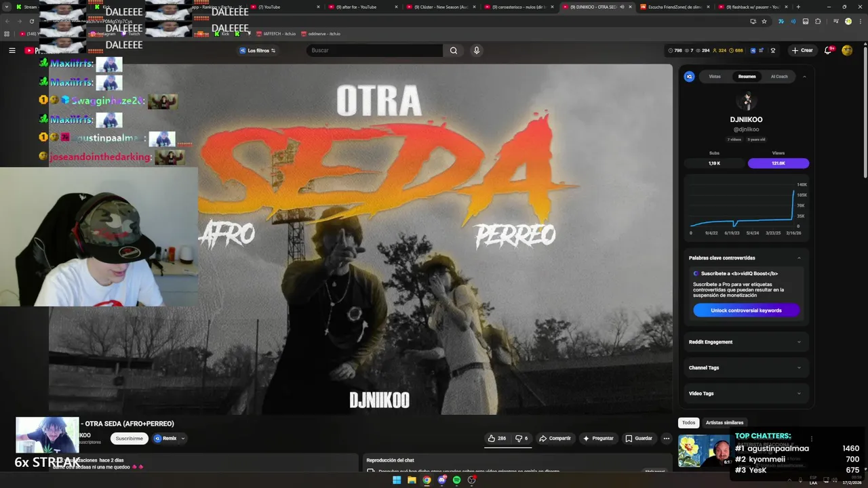Open the Chrome three-dot menu
The height and width of the screenshot is (488, 868).
859,21
